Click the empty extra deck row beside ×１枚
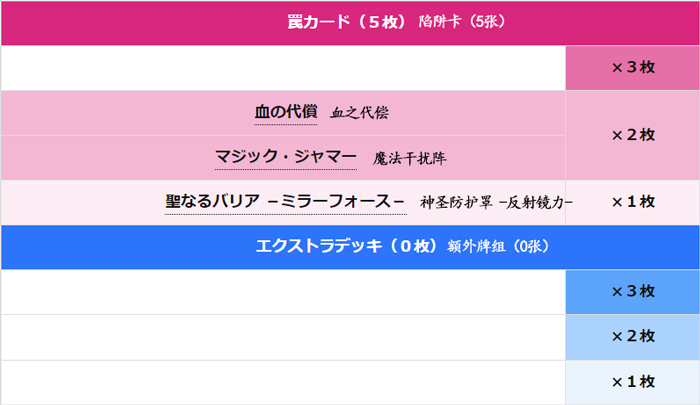The width and height of the screenshot is (700, 405). click(283, 382)
